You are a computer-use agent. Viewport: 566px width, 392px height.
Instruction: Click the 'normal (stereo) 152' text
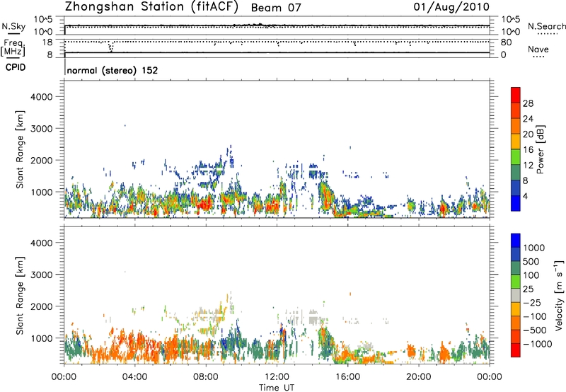[112, 70]
